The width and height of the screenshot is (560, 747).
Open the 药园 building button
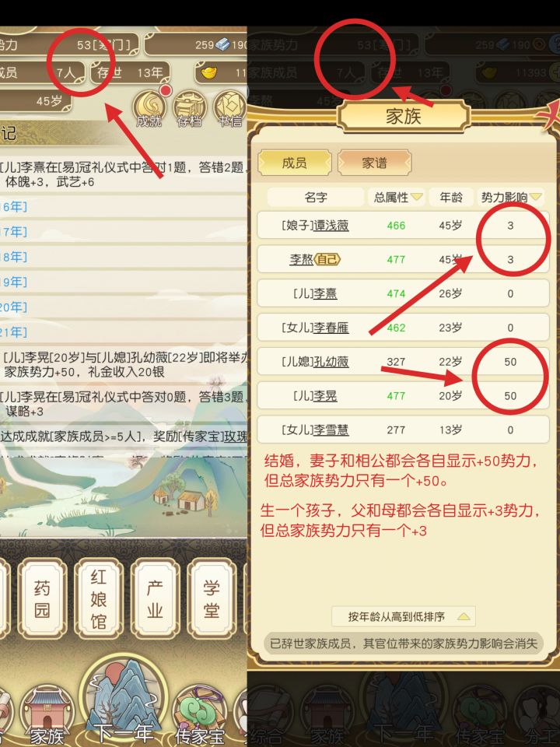42,599
